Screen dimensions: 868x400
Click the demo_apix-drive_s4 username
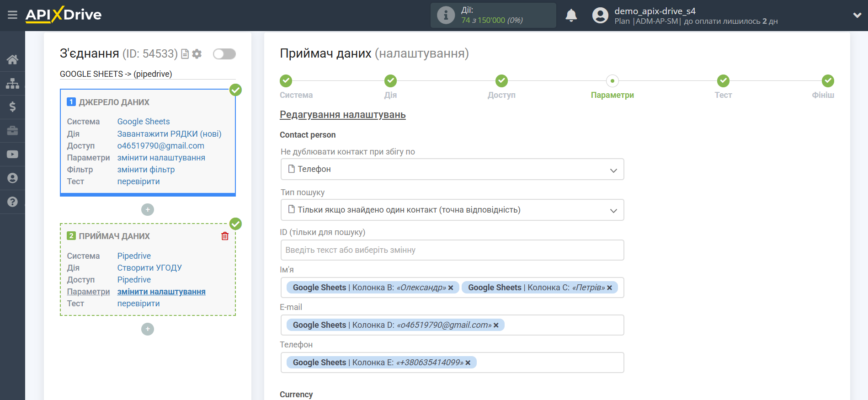[x=655, y=11]
